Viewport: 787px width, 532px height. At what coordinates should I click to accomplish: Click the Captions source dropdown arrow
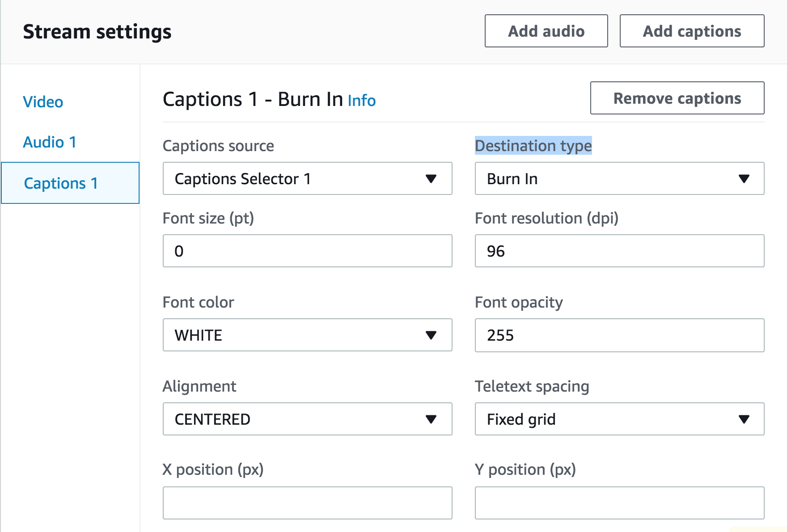431,179
